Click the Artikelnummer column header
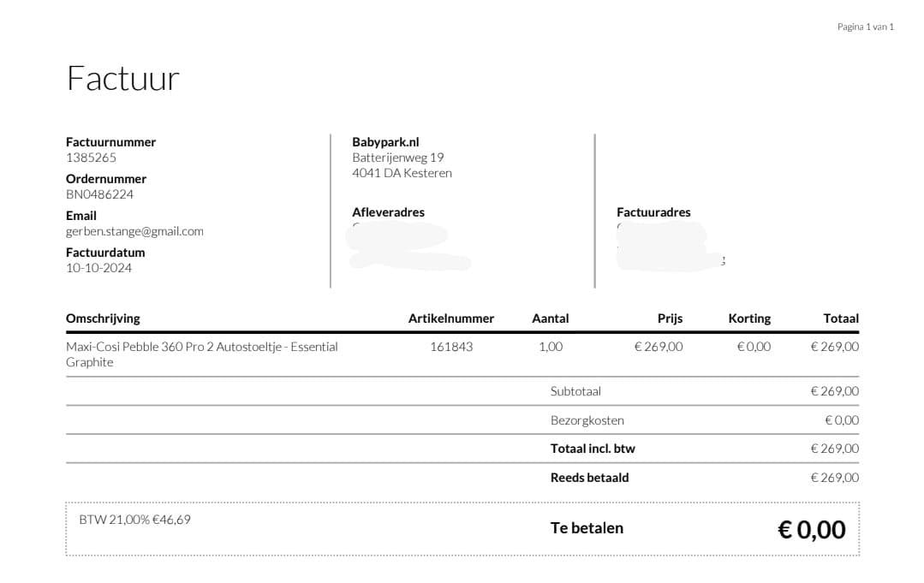The height and width of the screenshot is (583, 924). click(450, 318)
